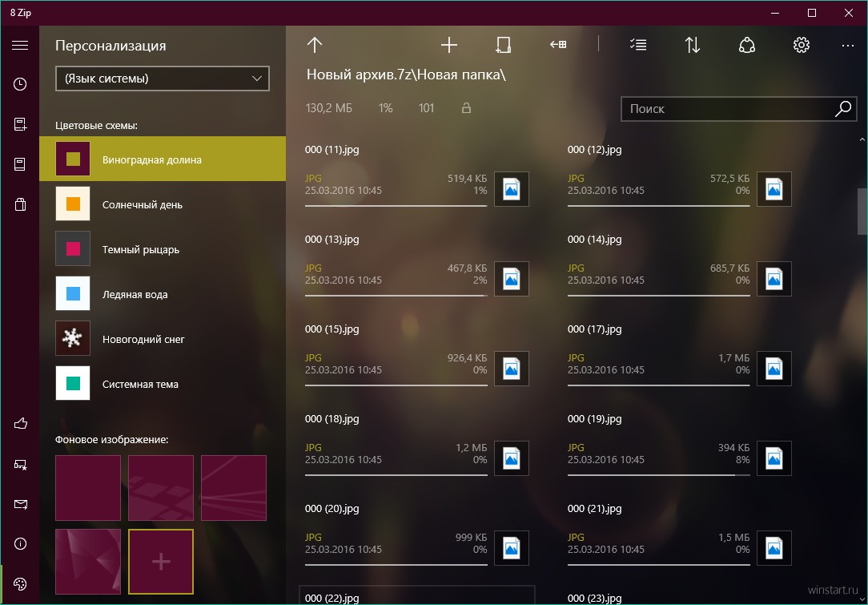
Task: Expand the Язык системы language dropdown
Action: pyautogui.click(x=163, y=79)
